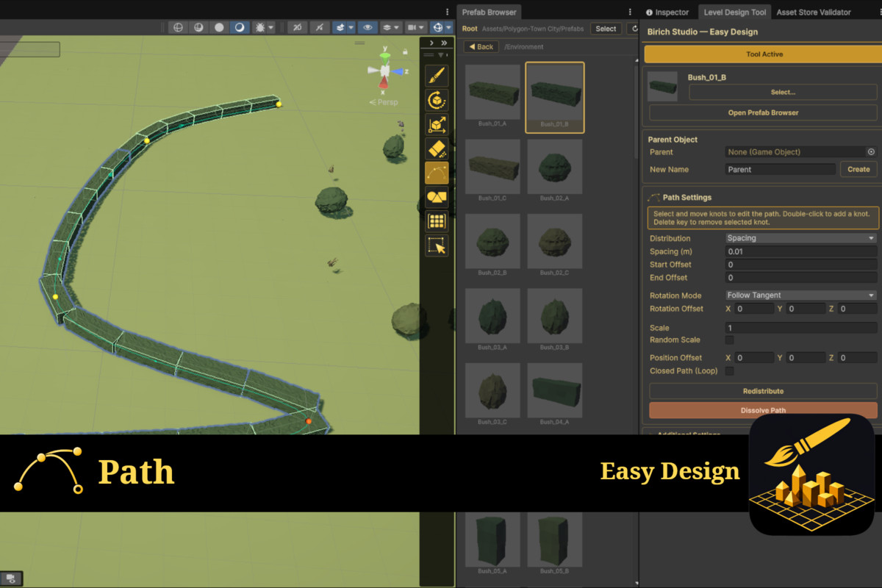Click the solid sphere shaded mode icon

[x=219, y=27]
